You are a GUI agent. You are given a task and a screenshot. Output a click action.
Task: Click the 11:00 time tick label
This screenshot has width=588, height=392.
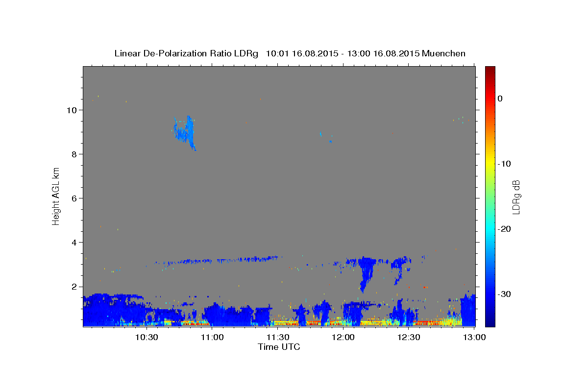tap(213, 337)
